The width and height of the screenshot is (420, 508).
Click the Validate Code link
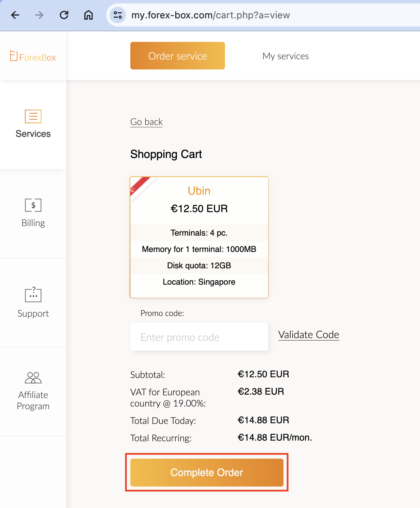pos(308,335)
